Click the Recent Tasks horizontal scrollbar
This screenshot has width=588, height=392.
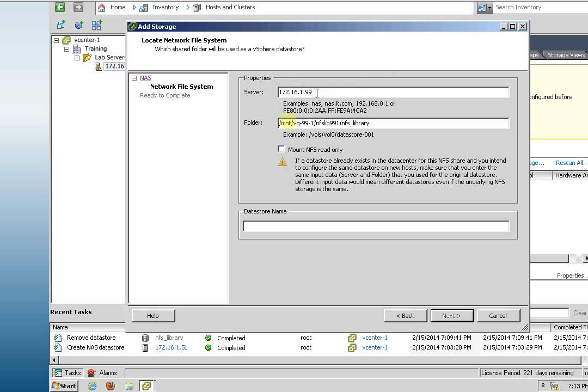[x=319, y=360]
